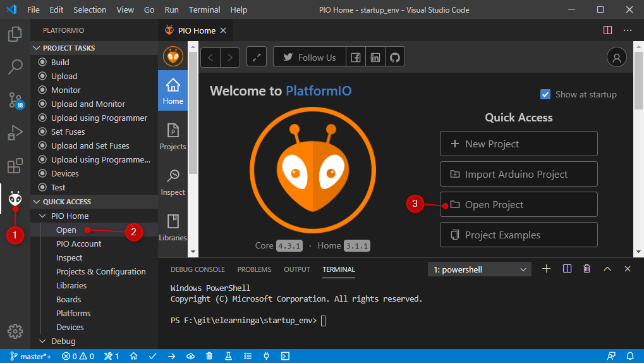Viewport: 644px width, 363px height.
Task: Click Serial Monitor plug in status bar
Action: point(266,356)
